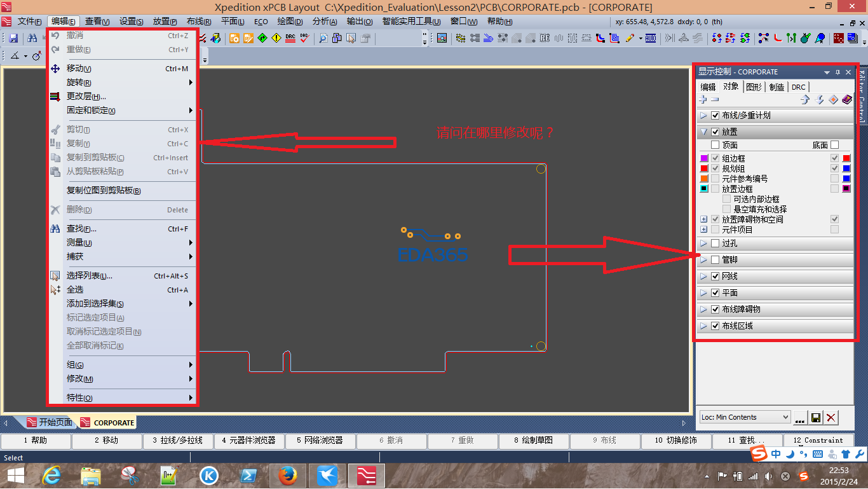Click the Windows Start button
Image resolution: width=868 pixels, height=489 pixels.
tap(15, 474)
